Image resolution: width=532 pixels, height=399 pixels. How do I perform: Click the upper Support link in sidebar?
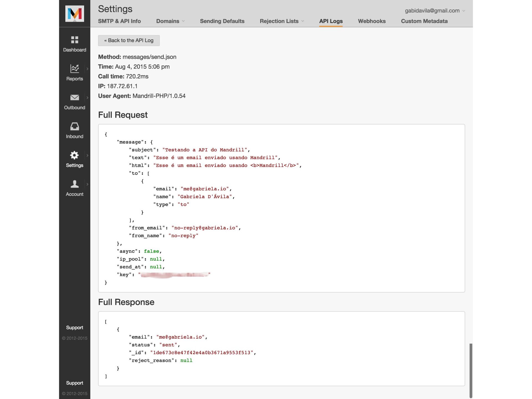coord(75,328)
